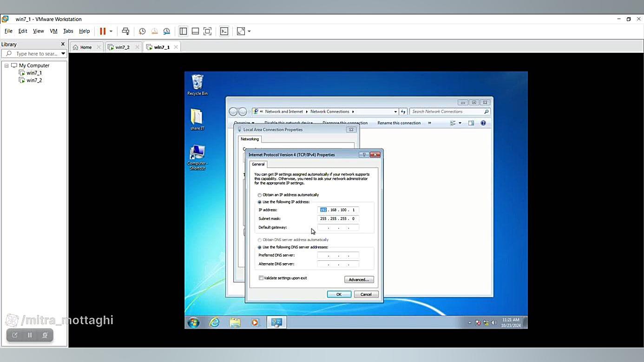Check Validate settings upon exit
644x362 pixels.
(x=261, y=278)
